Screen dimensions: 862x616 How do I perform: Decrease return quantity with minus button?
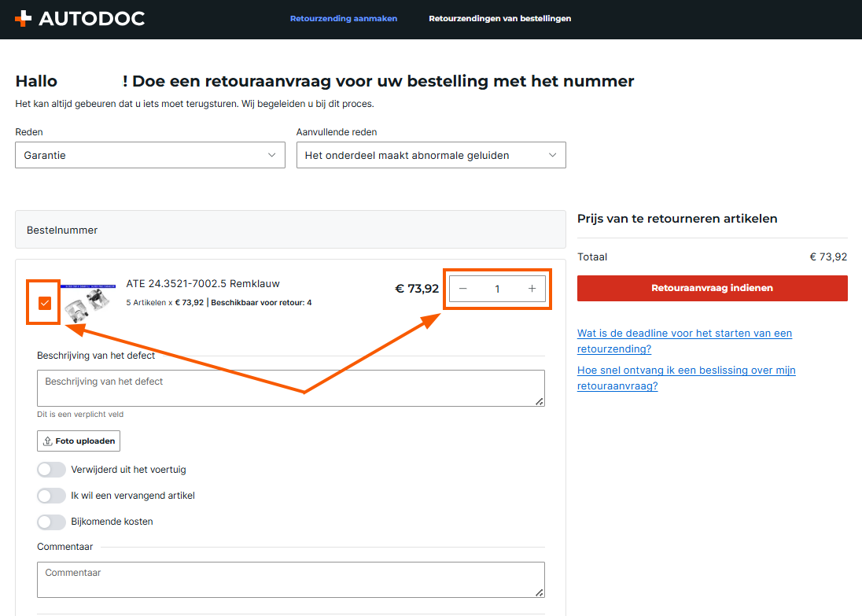coord(463,289)
